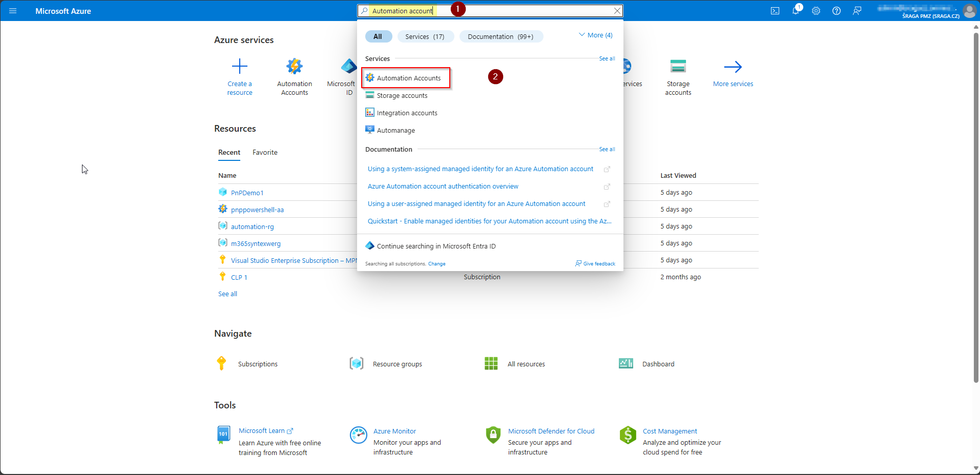Open Azure Automation account authentication overview
The image size is (980, 475).
[443, 186]
